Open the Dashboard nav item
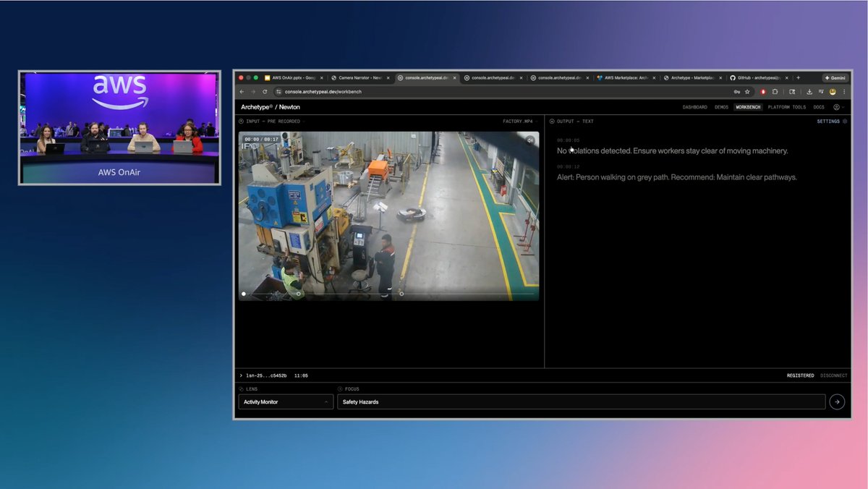868x489 pixels. [695, 107]
